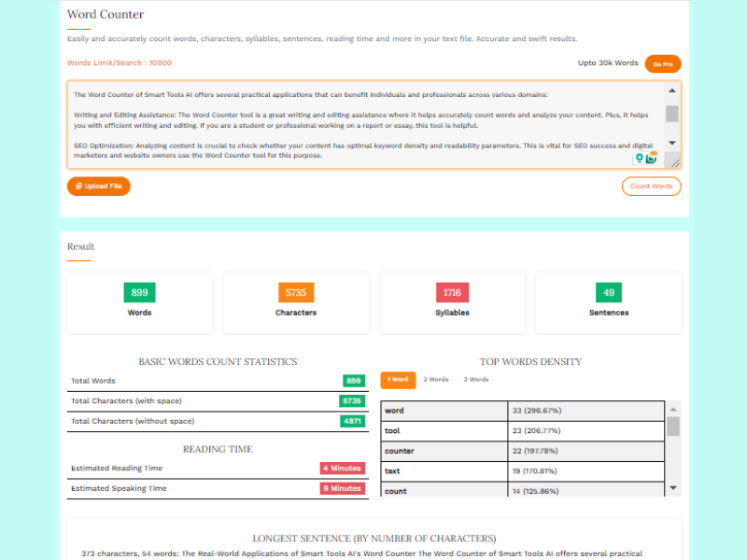Image resolution: width=747 pixels, height=560 pixels.
Task: Click the text area scrollbar thumb
Action: [x=671, y=114]
